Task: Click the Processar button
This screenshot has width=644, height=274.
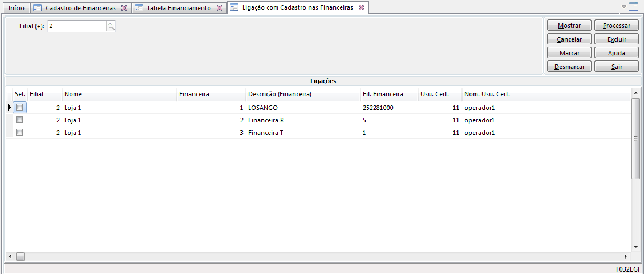Action: pyautogui.click(x=616, y=26)
